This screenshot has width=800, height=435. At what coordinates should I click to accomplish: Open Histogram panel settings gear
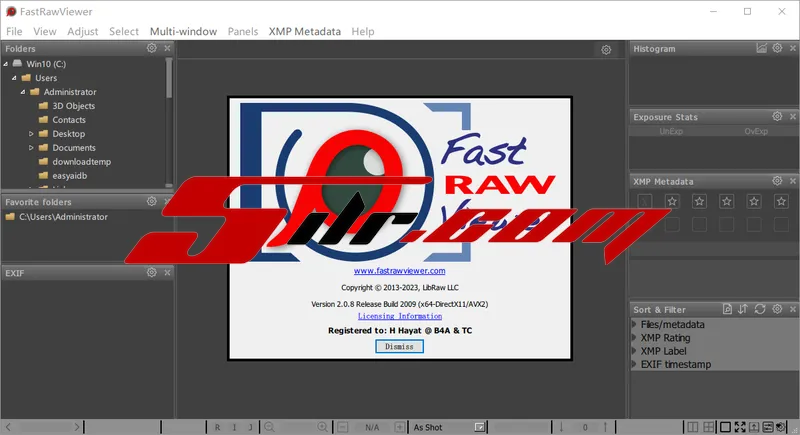click(x=777, y=48)
